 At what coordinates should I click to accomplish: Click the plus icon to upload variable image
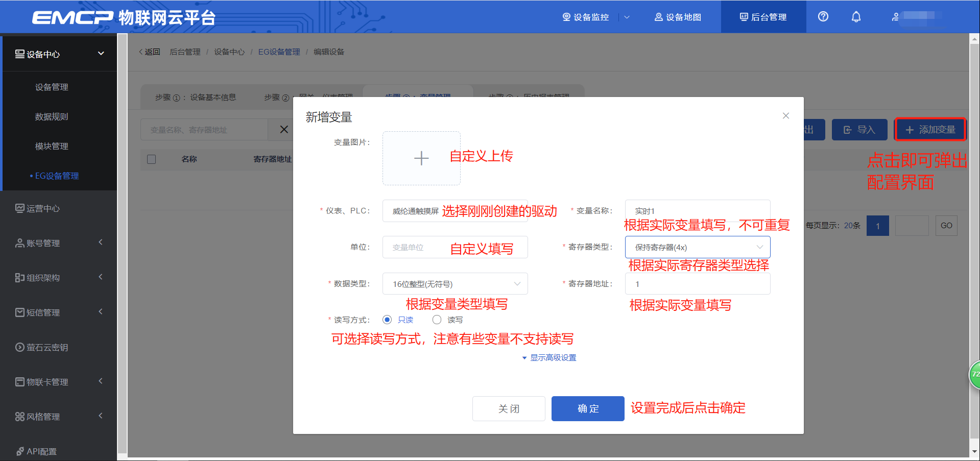pos(421,158)
